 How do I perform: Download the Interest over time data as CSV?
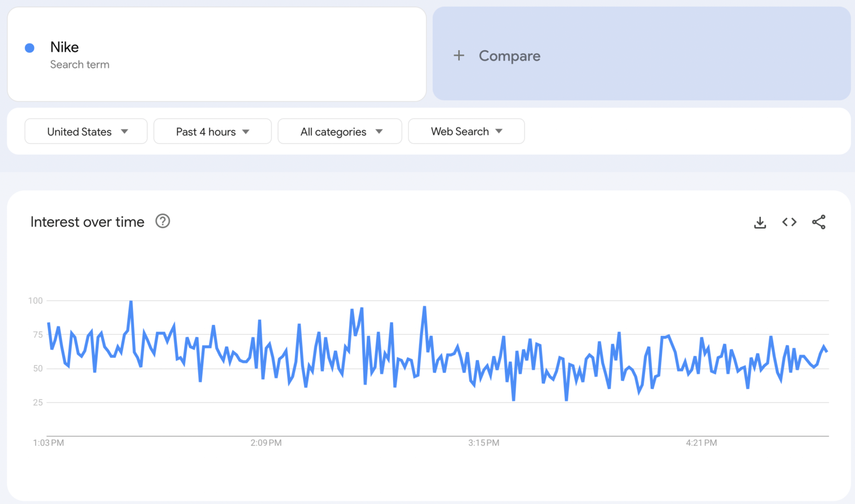760,222
